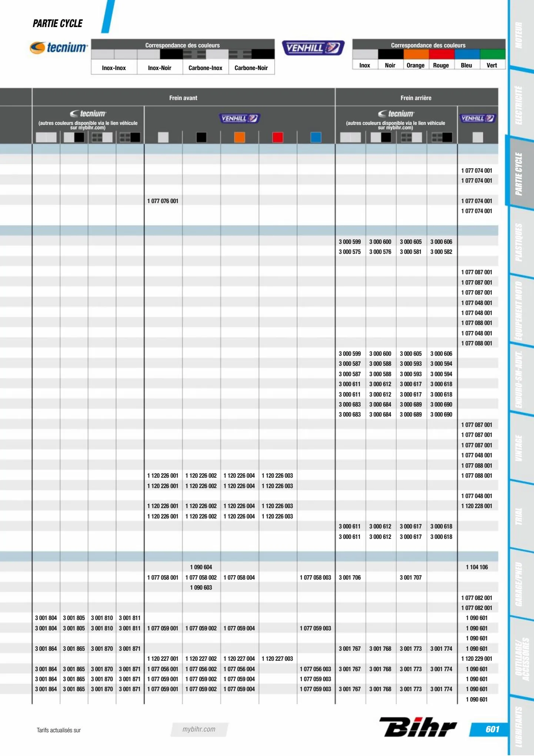
Task: Click part number 1 077 076 001
Action: (x=163, y=201)
